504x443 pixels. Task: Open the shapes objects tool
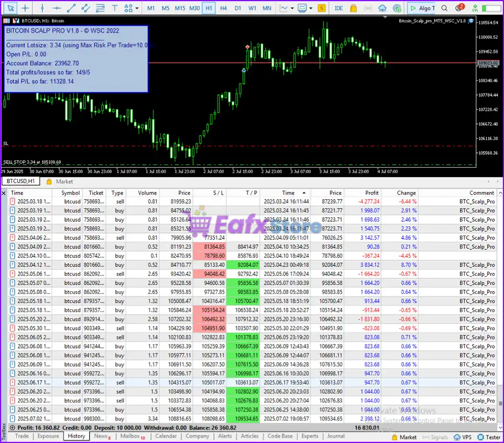pyautogui.click(x=128, y=8)
